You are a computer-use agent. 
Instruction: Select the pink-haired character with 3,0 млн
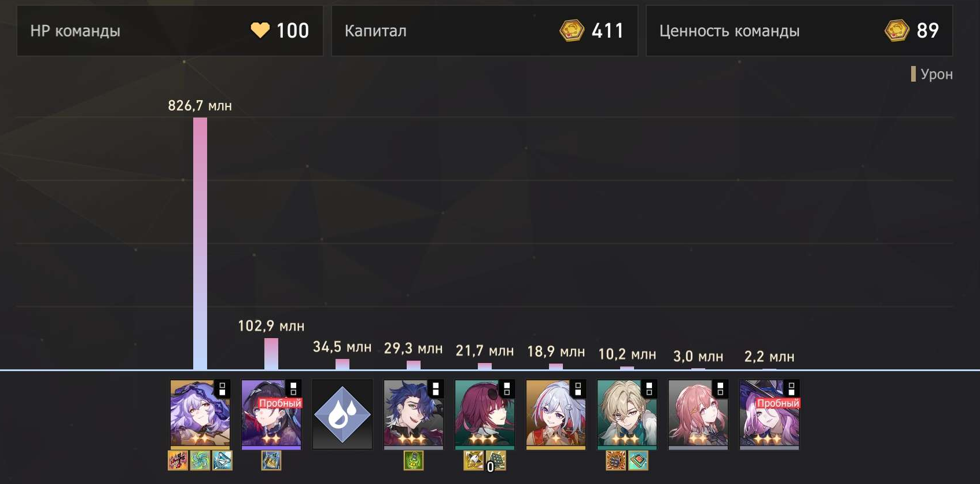point(698,415)
